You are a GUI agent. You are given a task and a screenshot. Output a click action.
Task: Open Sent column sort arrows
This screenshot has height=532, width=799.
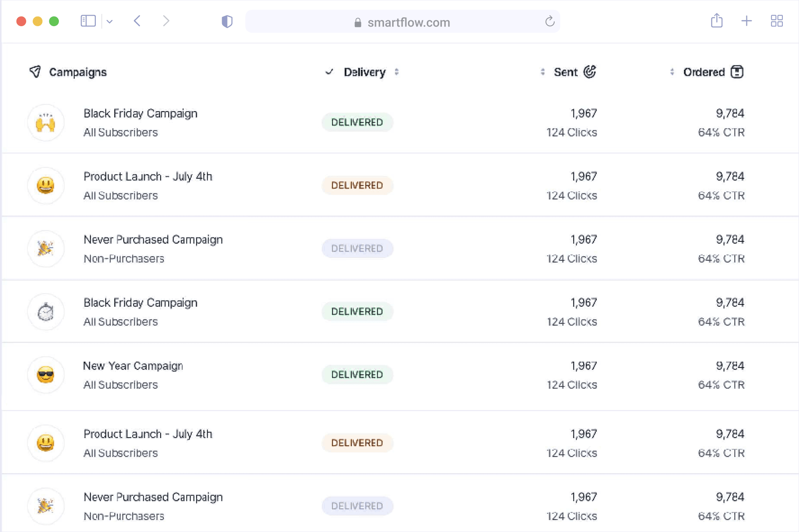click(542, 72)
